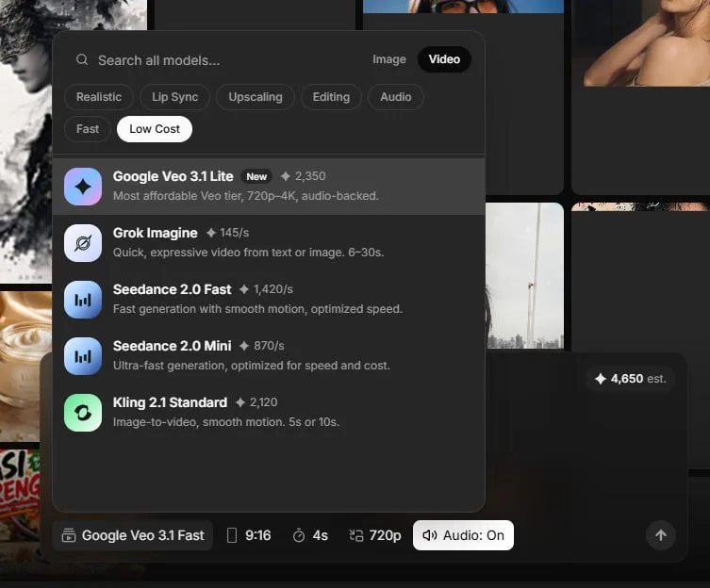Click the portrait phone icon beside 9:16
710x588 pixels.
(231, 535)
